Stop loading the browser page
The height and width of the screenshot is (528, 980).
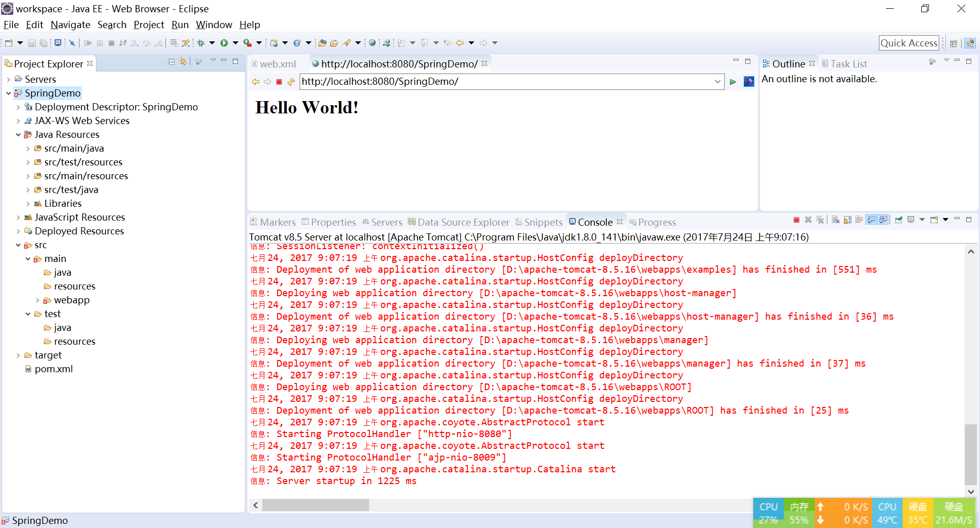point(279,82)
